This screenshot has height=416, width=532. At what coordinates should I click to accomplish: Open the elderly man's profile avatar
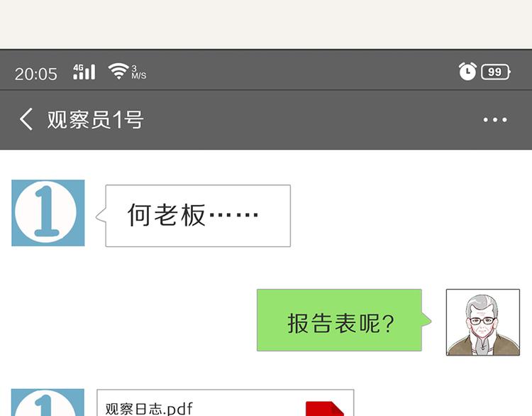pyautogui.click(x=483, y=322)
